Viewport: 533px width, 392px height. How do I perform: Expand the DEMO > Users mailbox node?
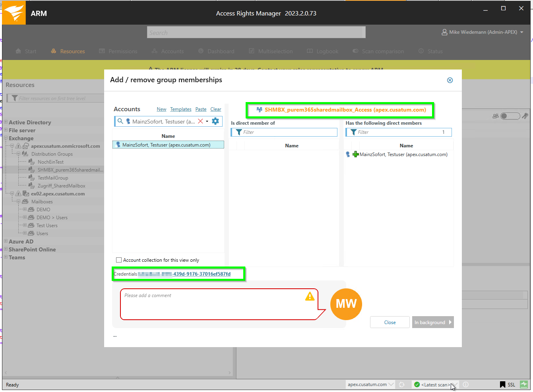tap(25, 217)
